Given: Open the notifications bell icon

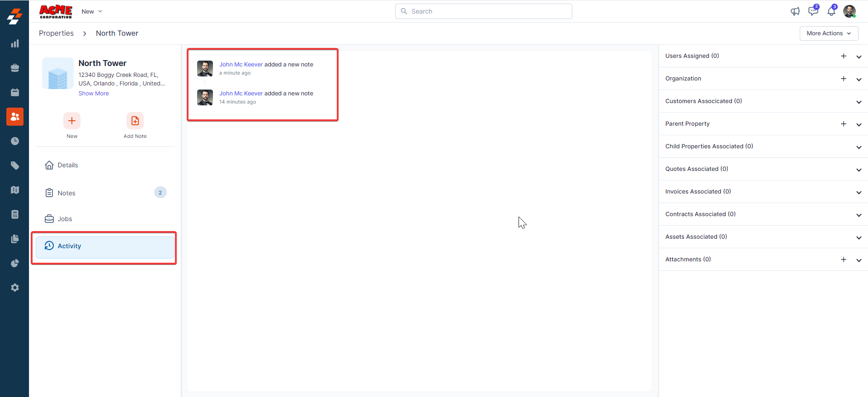Looking at the screenshot, I should [x=831, y=11].
